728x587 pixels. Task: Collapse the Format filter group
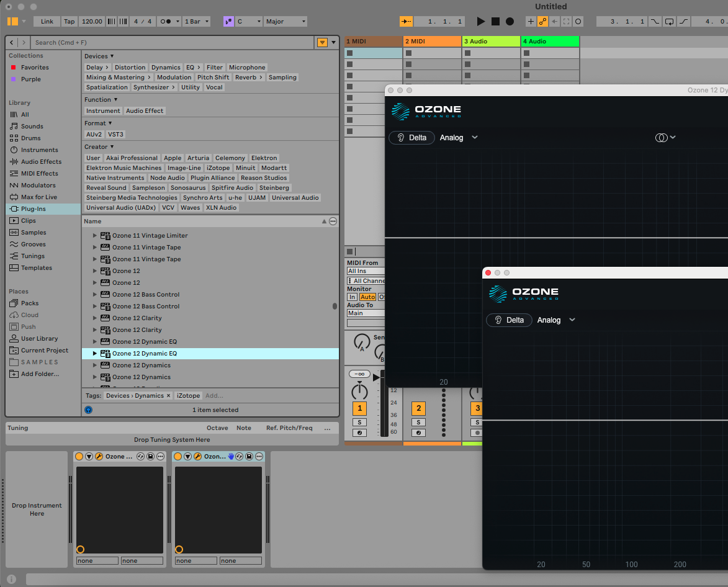(x=110, y=123)
